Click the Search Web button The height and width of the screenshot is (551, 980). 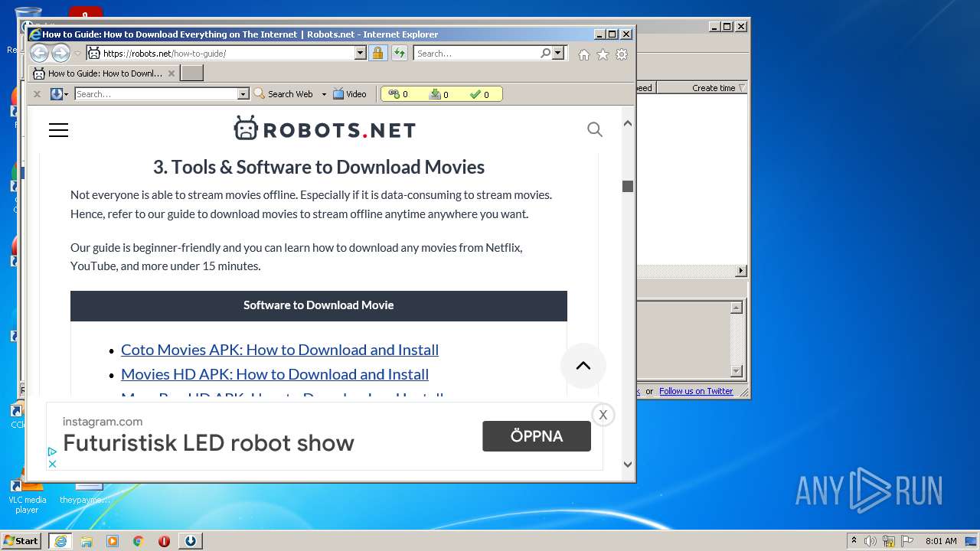pos(283,94)
